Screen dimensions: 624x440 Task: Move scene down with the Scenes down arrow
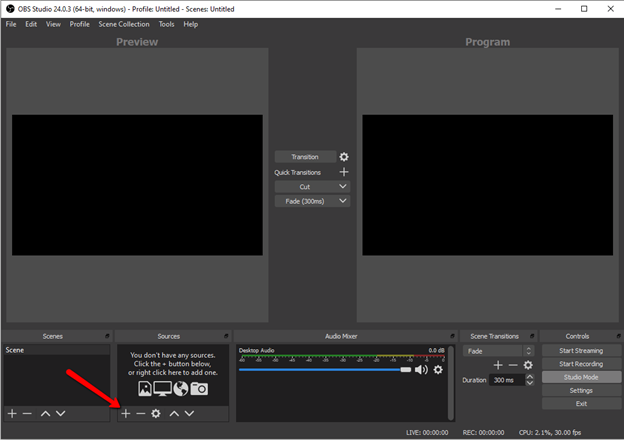click(x=60, y=414)
